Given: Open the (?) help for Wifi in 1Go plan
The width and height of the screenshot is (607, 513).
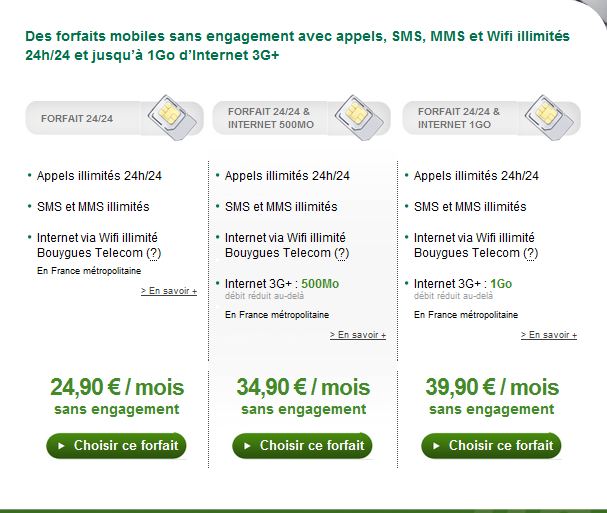Looking at the screenshot, I should click(531, 253).
